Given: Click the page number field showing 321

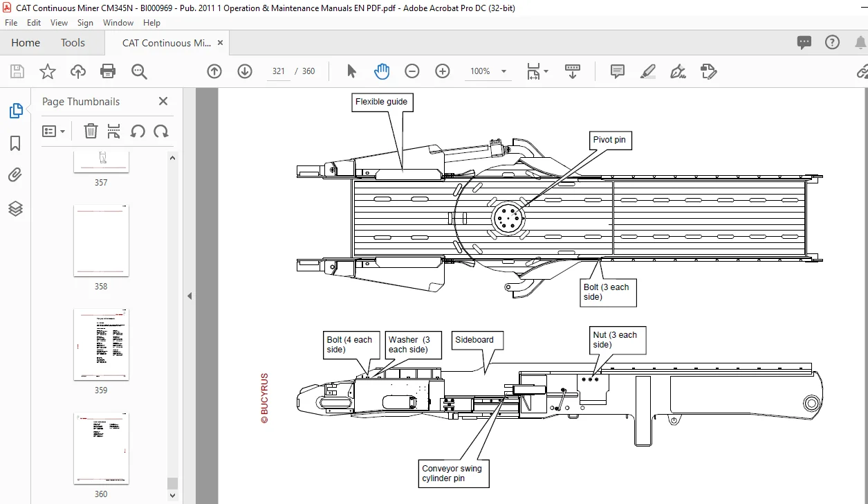Looking at the screenshot, I should [x=279, y=71].
